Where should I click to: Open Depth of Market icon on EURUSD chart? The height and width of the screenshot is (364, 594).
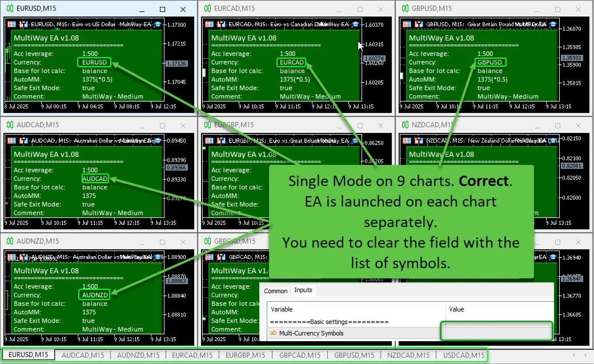[23, 25]
